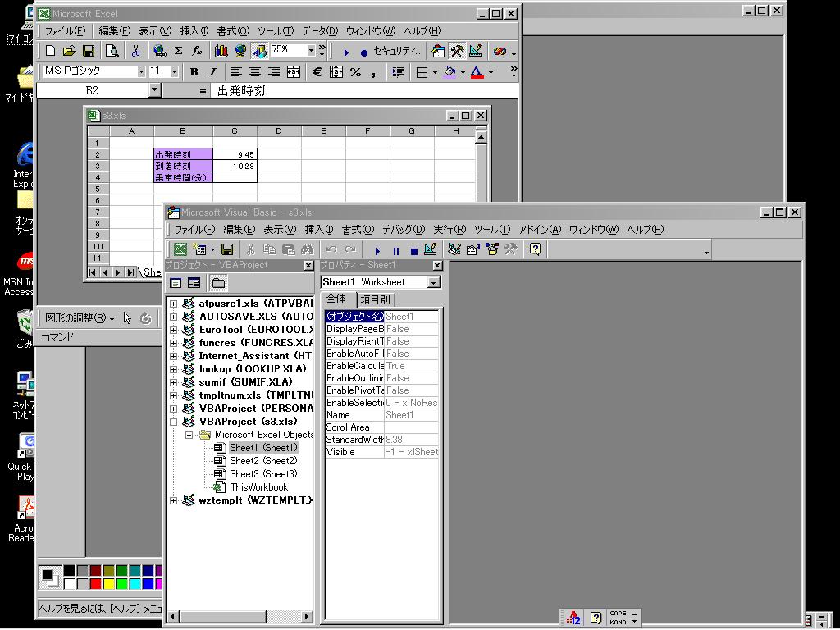Open Project Explorer from Visual Basic toolbar
840x630 pixels.
pyautogui.click(x=454, y=249)
